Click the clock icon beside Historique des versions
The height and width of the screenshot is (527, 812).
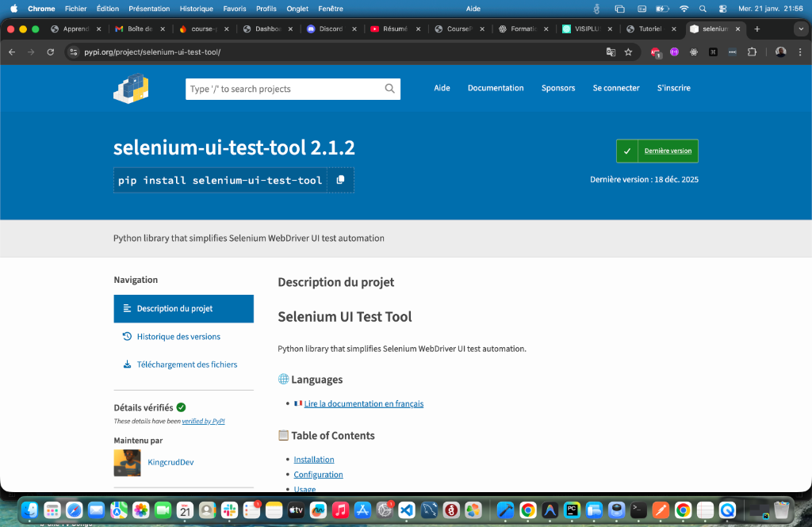[x=127, y=336]
